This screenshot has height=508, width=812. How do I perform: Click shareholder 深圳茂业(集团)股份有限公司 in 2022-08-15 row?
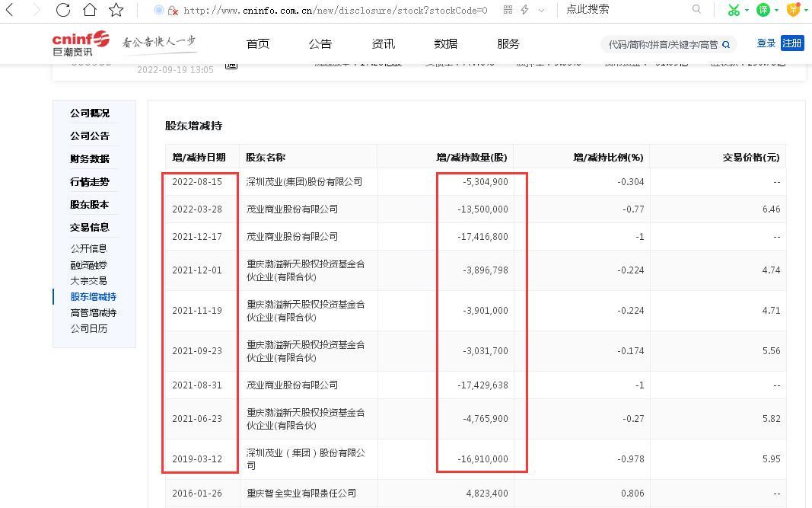click(x=304, y=182)
